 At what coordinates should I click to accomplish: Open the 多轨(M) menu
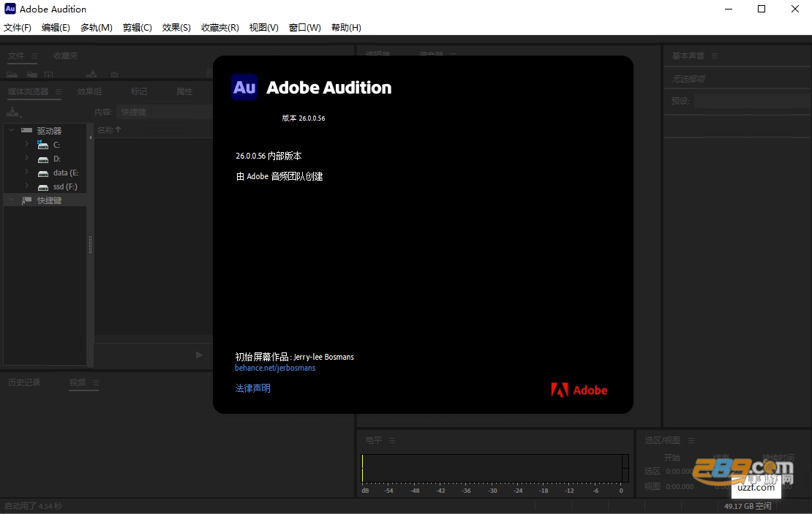(97, 28)
